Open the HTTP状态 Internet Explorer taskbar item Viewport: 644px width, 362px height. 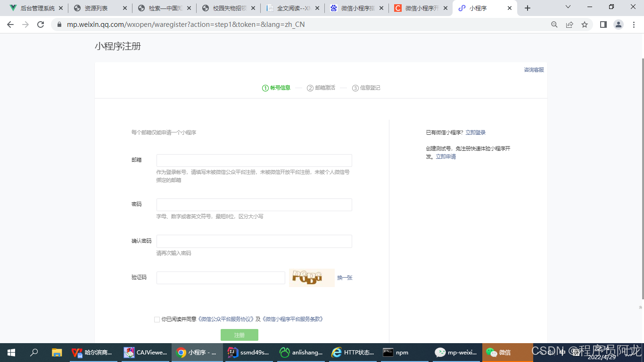pos(352,353)
